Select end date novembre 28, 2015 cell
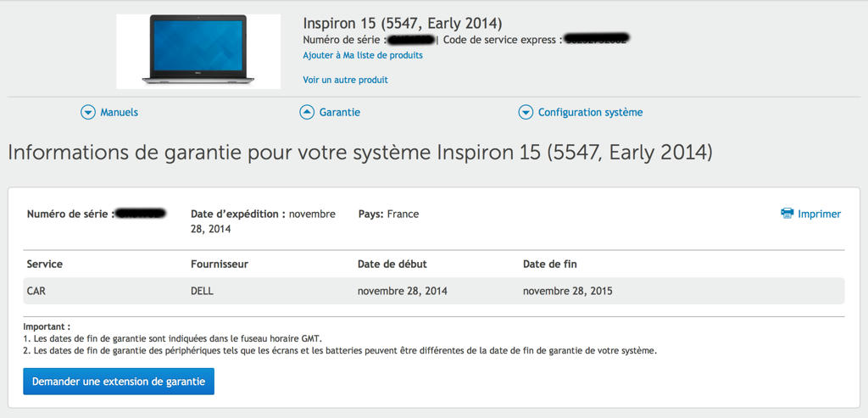 [567, 291]
